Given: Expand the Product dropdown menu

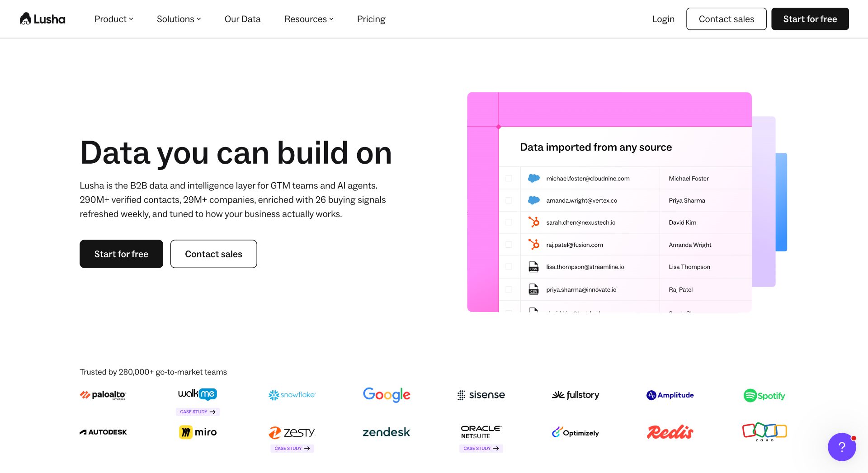Looking at the screenshot, I should tap(114, 19).
